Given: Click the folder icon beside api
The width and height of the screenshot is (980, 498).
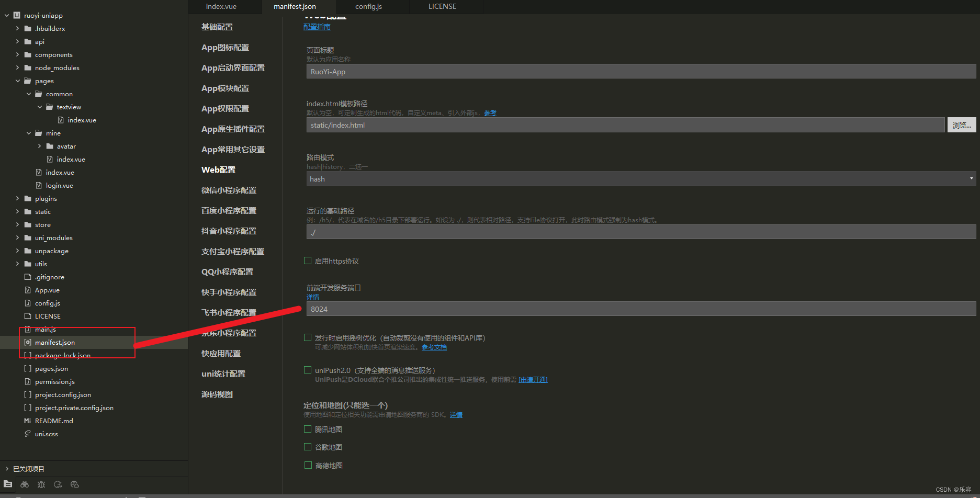Looking at the screenshot, I should pyautogui.click(x=28, y=41).
